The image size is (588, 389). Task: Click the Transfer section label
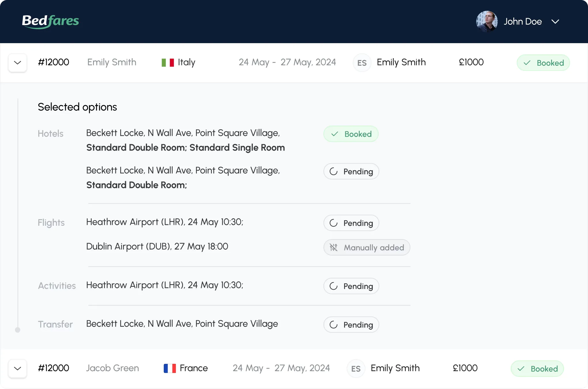[55, 324]
